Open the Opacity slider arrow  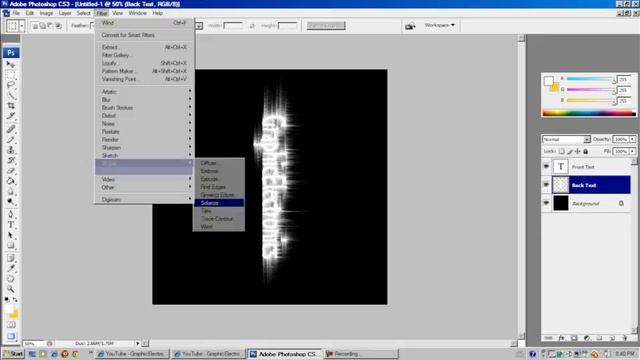pyautogui.click(x=632, y=140)
